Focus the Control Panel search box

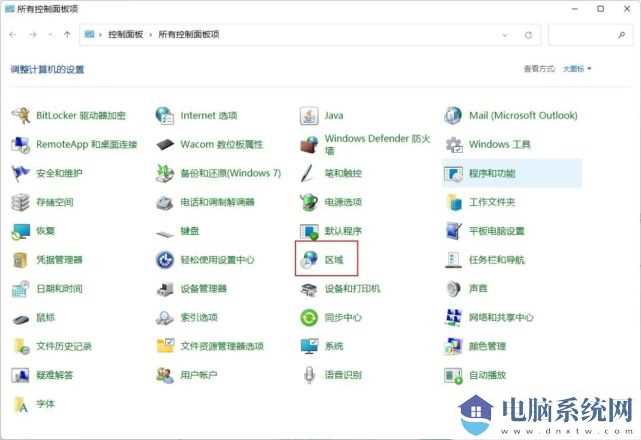pyautogui.click(x=590, y=35)
